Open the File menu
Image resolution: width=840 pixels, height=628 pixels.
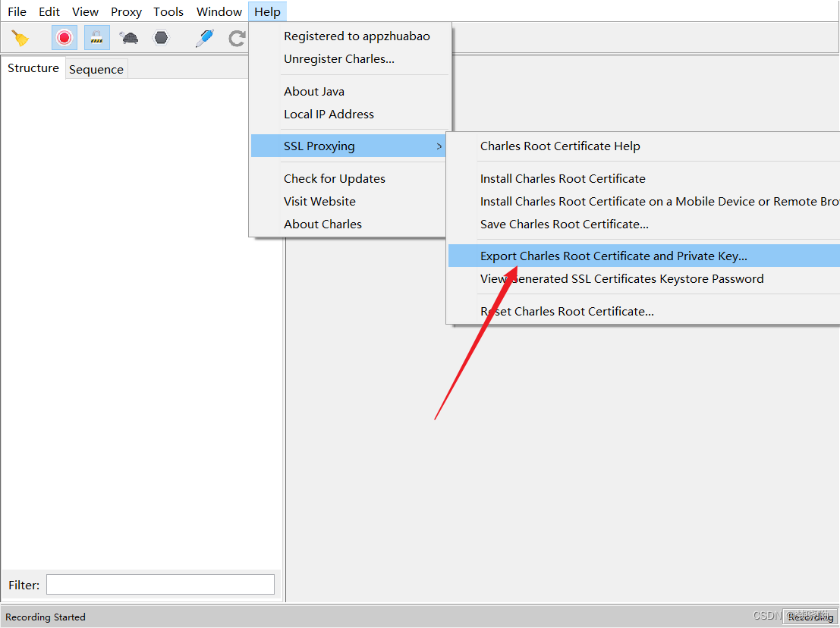pos(17,12)
